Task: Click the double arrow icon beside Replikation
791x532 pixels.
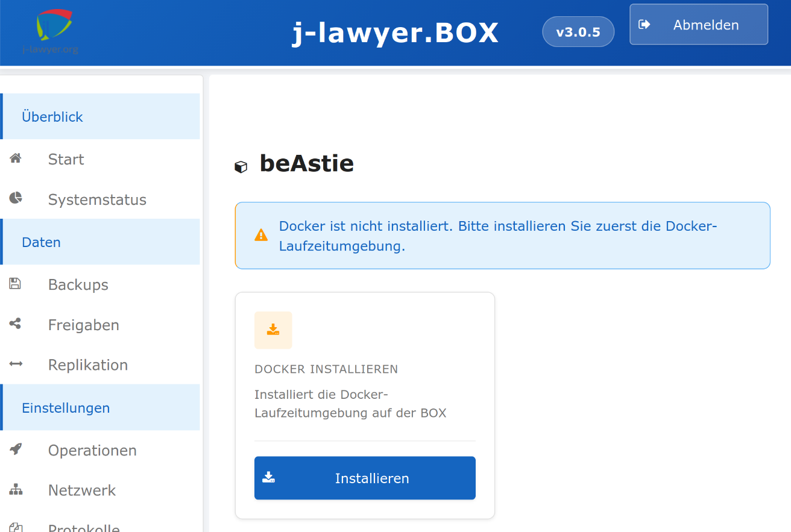Action: 16,364
